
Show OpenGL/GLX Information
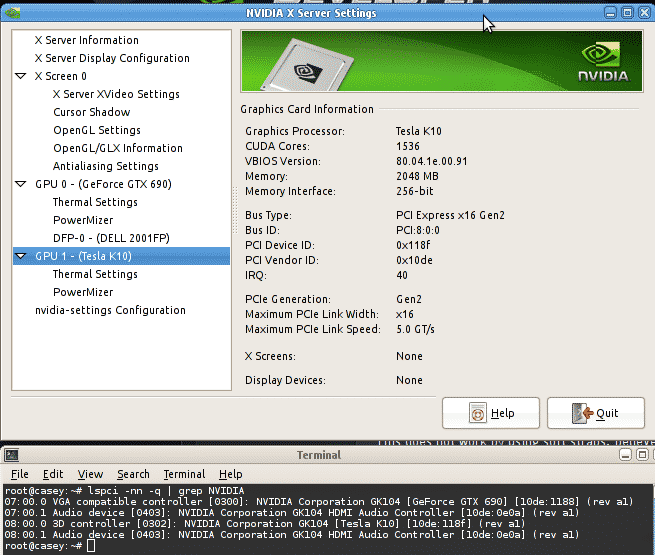pyautogui.click(x=117, y=148)
